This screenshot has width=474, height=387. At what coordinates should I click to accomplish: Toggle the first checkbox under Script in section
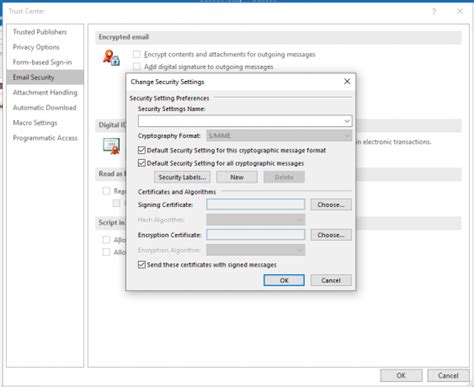coord(106,239)
